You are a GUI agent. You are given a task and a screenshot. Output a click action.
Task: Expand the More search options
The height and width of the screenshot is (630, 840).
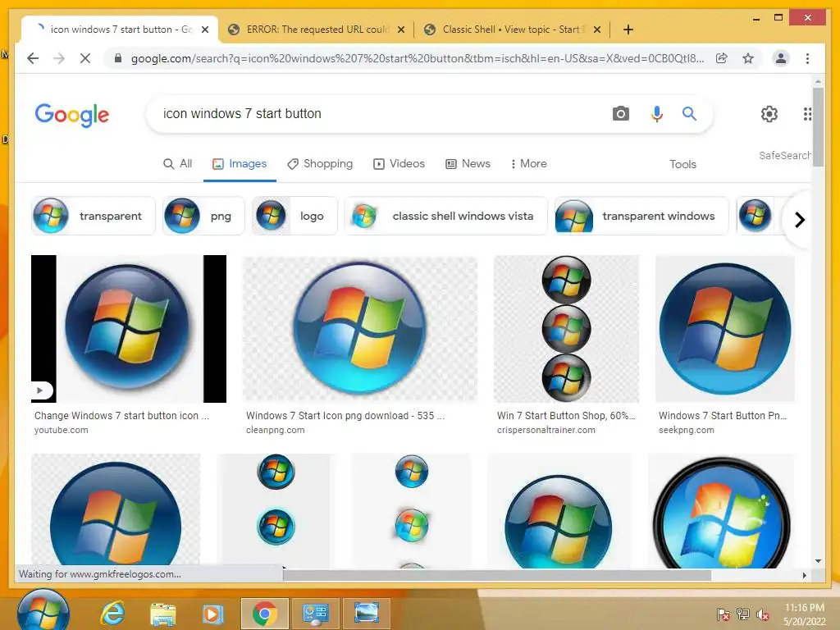[528, 164]
